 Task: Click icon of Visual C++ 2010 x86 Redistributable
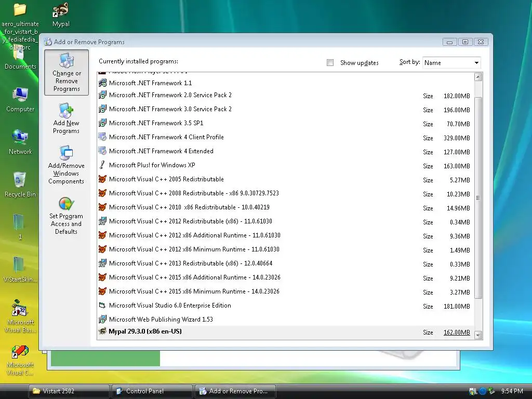102,207
